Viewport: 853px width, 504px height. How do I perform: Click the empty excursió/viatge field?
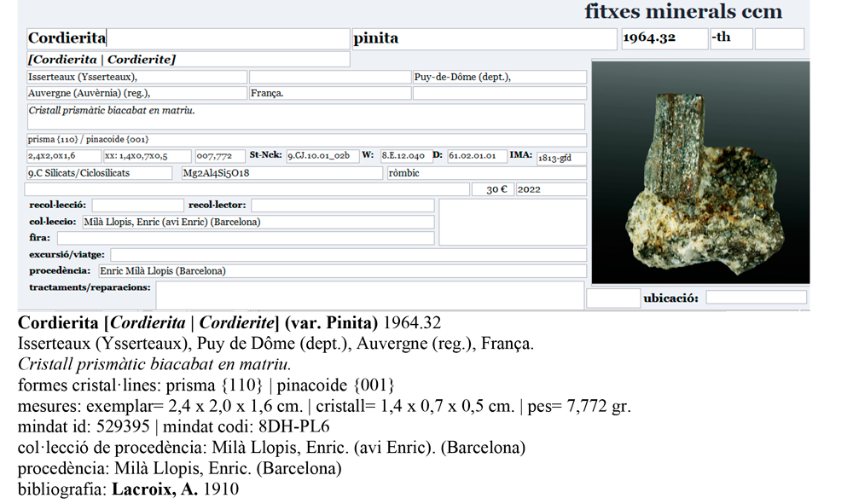(348, 255)
